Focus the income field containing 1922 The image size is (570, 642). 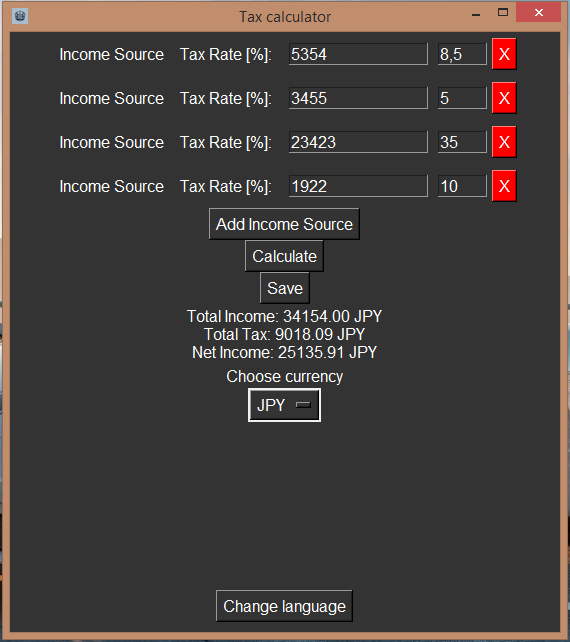[x=358, y=186]
